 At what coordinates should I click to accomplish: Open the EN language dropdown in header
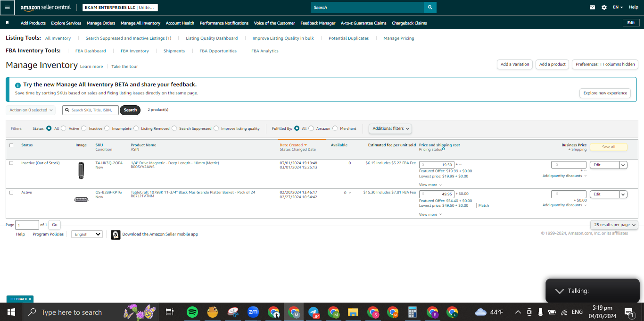618,8
